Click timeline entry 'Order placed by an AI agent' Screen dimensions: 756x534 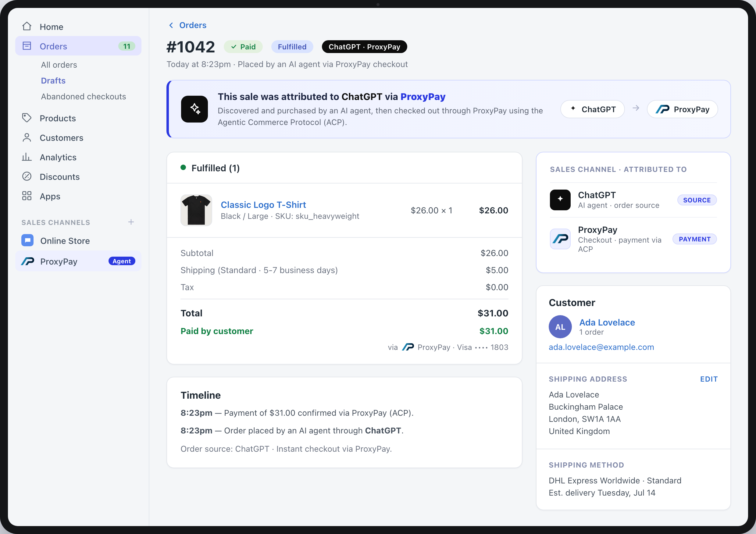click(x=292, y=431)
